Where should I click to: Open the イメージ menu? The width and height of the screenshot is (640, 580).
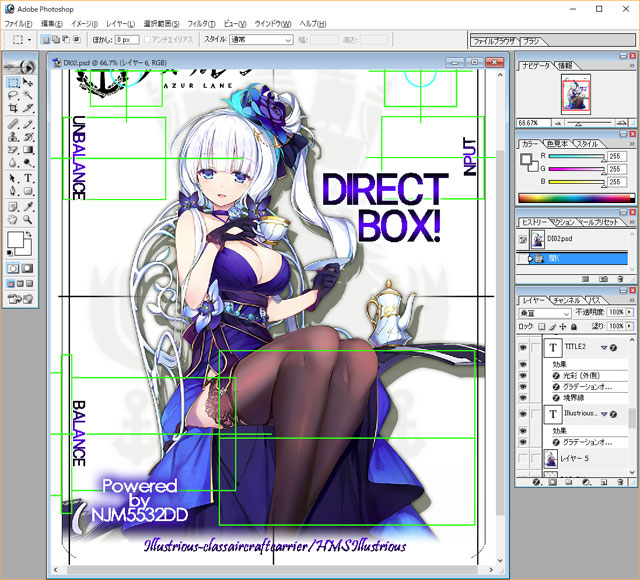(84, 24)
